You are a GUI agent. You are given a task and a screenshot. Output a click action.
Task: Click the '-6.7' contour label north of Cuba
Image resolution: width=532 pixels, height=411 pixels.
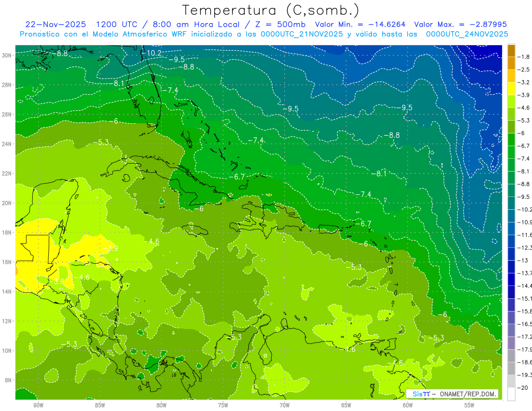pos(237,176)
